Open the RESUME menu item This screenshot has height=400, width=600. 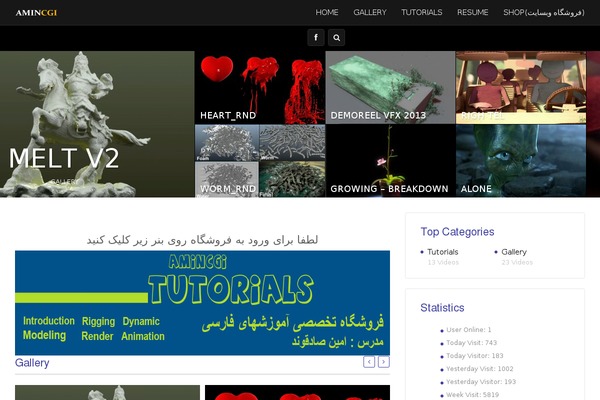click(473, 12)
